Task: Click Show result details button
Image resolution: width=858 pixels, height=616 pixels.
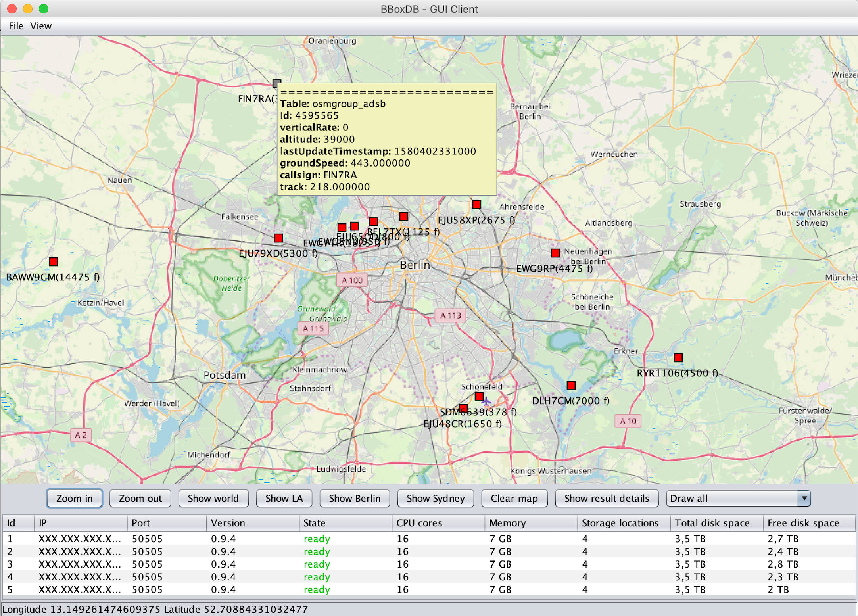Action: (x=607, y=498)
